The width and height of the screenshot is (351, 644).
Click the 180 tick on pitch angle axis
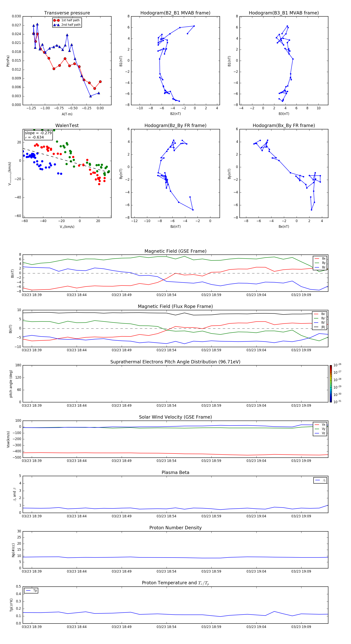(x=18, y=365)
